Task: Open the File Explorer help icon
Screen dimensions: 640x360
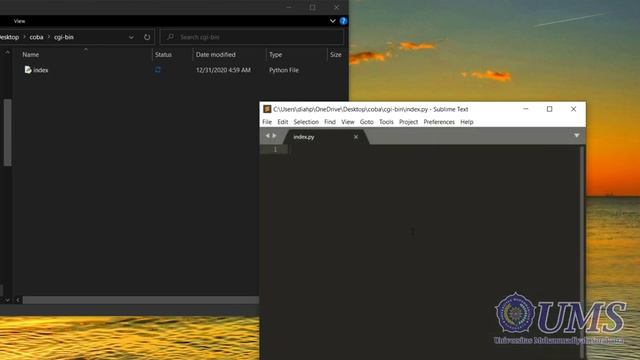Action: point(343,21)
